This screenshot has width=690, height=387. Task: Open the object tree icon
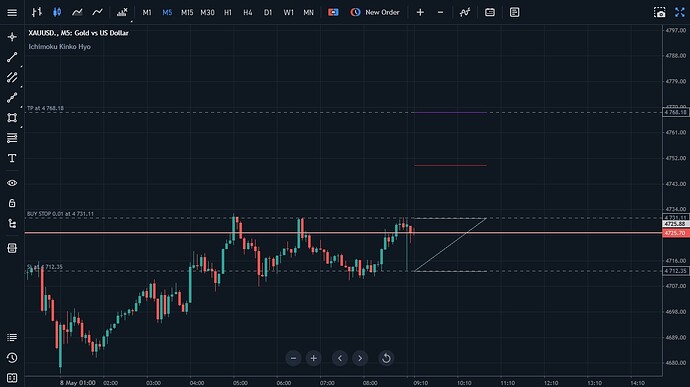point(12,223)
